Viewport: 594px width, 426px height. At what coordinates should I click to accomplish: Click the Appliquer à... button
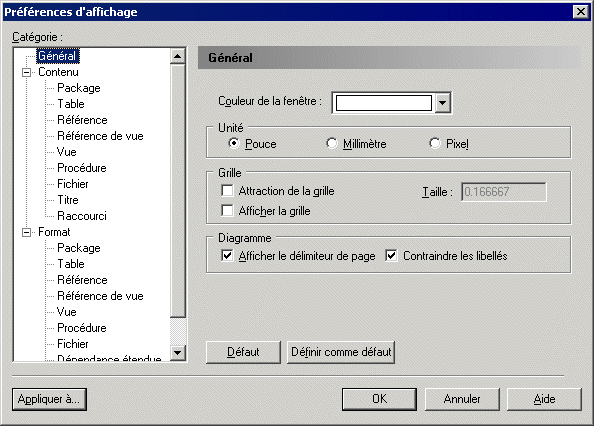[x=49, y=399]
